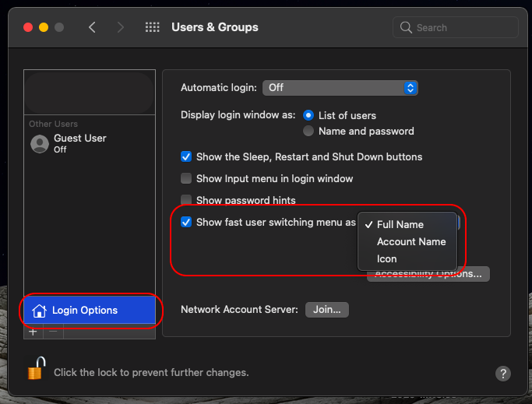Image resolution: width=532 pixels, height=404 pixels.
Task: Click the lock icon to prevent changes
Action: pos(37,368)
